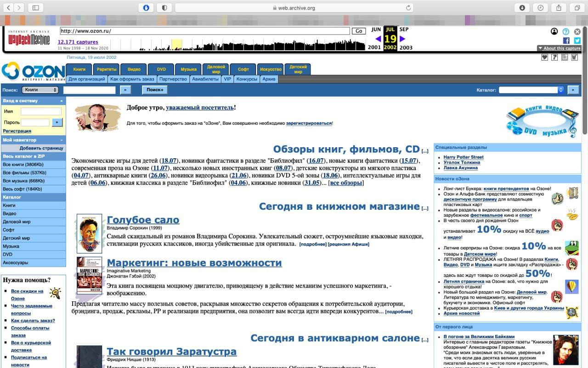
Task: Go back with Safari's back arrow
Action: tap(9, 8)
